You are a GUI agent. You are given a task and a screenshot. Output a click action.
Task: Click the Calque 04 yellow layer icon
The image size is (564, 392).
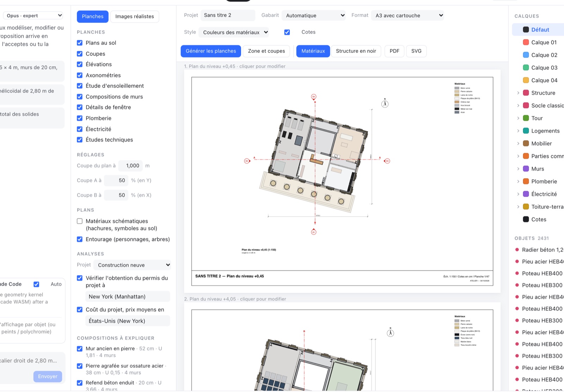526,80
